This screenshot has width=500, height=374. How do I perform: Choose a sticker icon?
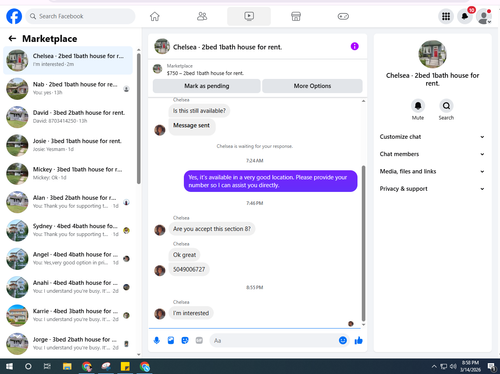click(x=185, y=340)
